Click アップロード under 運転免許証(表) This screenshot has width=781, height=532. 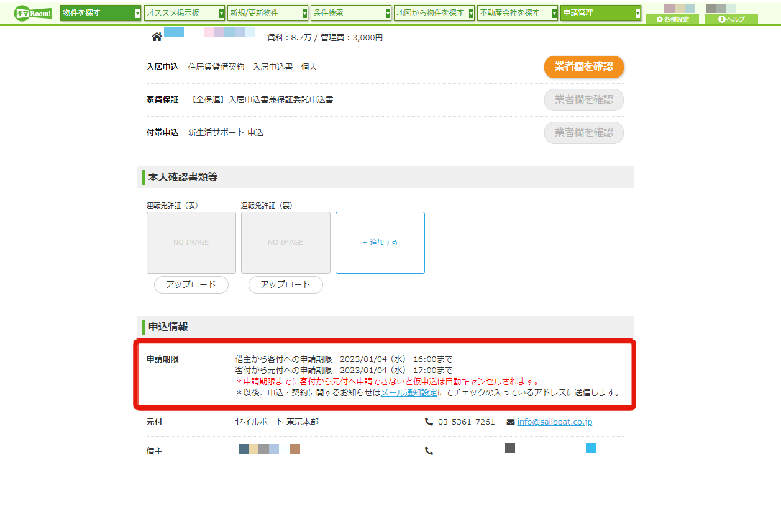(x=191, y=285)
